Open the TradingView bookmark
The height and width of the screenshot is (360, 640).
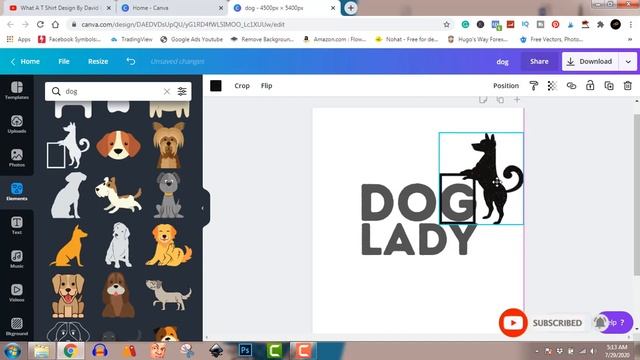[131, 40]
